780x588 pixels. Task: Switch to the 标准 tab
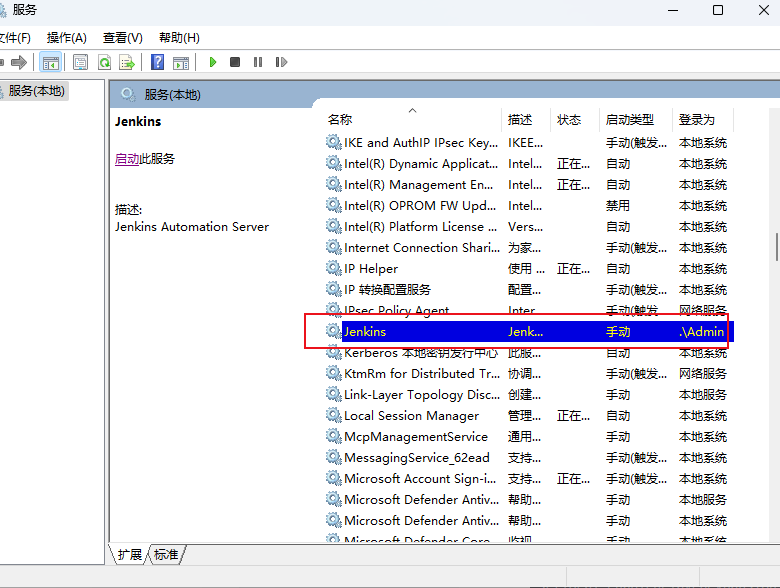coord(166,554)
